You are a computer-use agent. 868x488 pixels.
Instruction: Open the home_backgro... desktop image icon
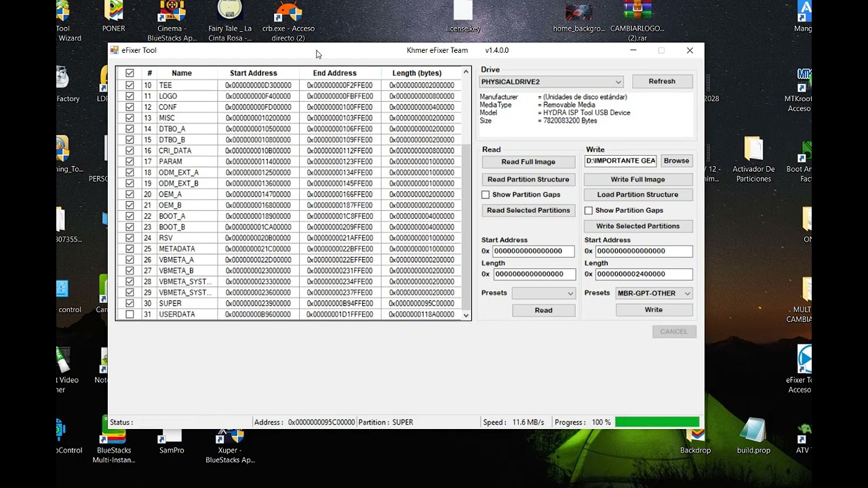pos(579,17)
